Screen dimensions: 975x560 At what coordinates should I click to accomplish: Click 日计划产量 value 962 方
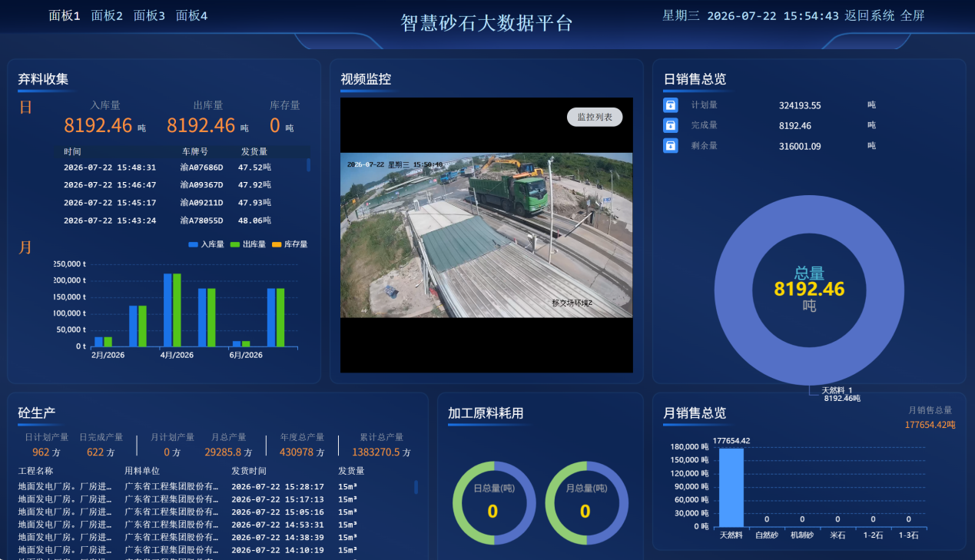[46, 452]
